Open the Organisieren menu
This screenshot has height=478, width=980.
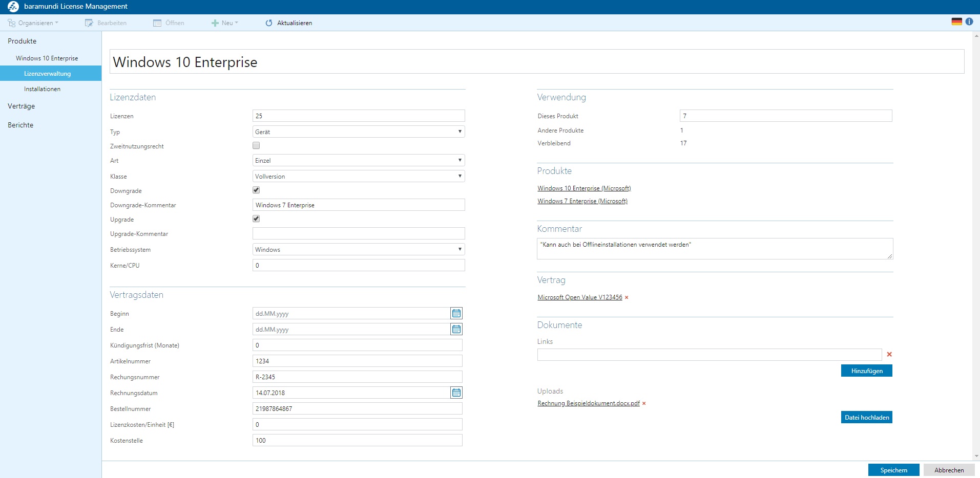[x=33, y=23]
